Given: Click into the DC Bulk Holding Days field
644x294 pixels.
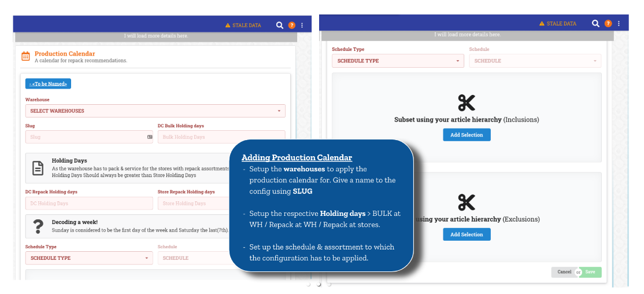Looking at the screenshot, I should [x=221, y=137].
